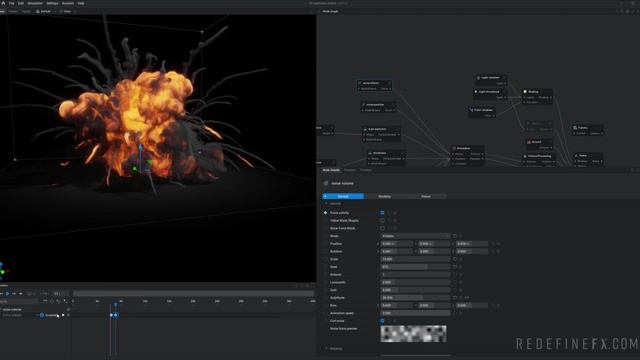Click the Animation speed value field
Viewport: 640px width, 360px height.
(415, 313)
